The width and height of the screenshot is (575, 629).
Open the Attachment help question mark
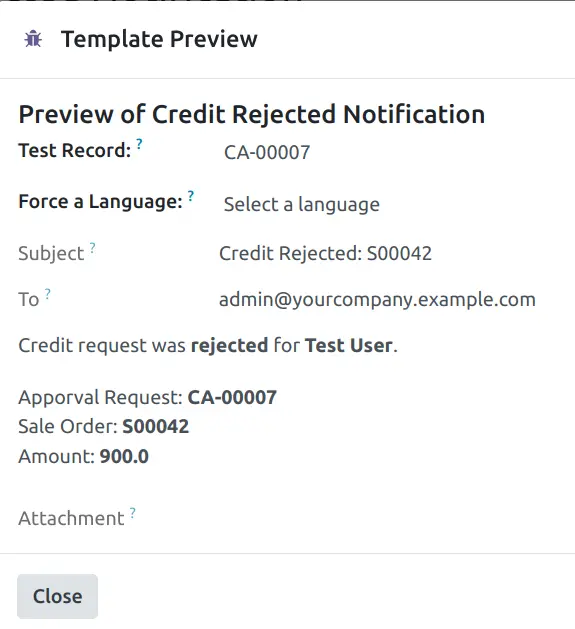point(132,513)
